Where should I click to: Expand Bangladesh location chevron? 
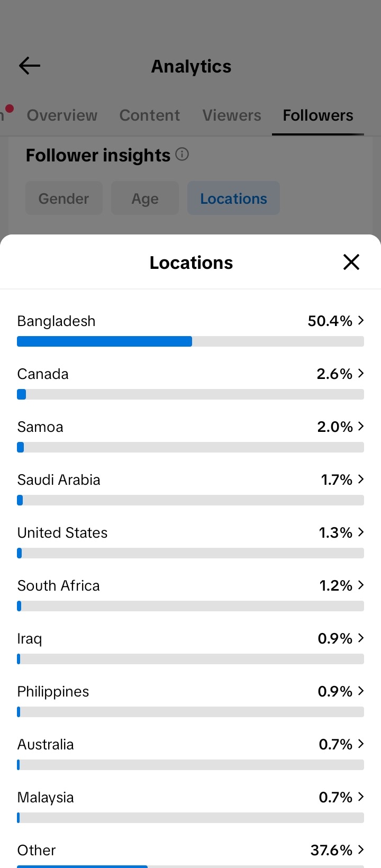[361, 320]
